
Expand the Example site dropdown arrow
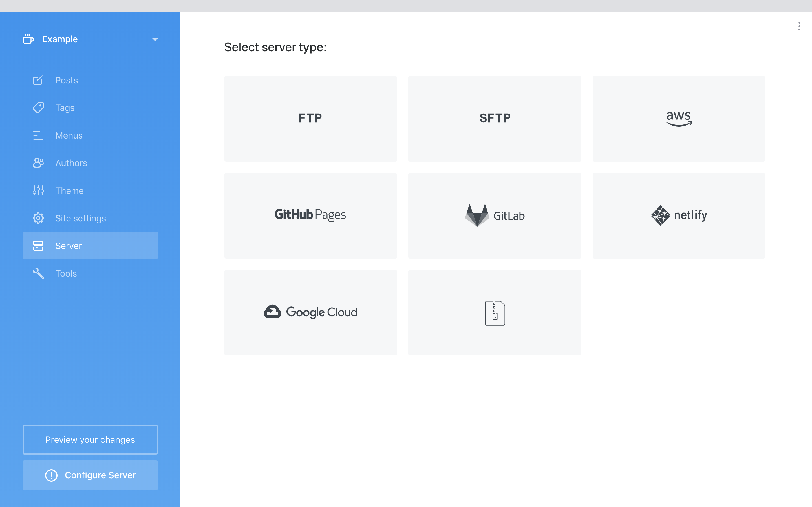click(x=155, y=39)
